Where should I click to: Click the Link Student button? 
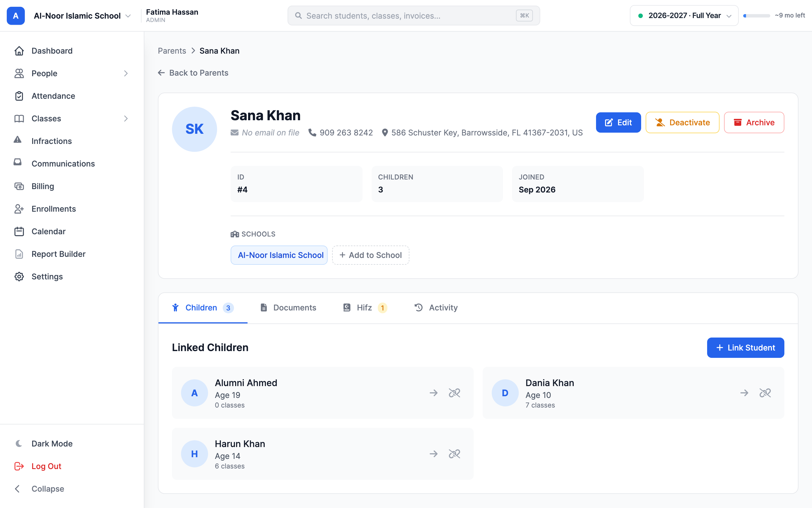click(x=745, y=348)
